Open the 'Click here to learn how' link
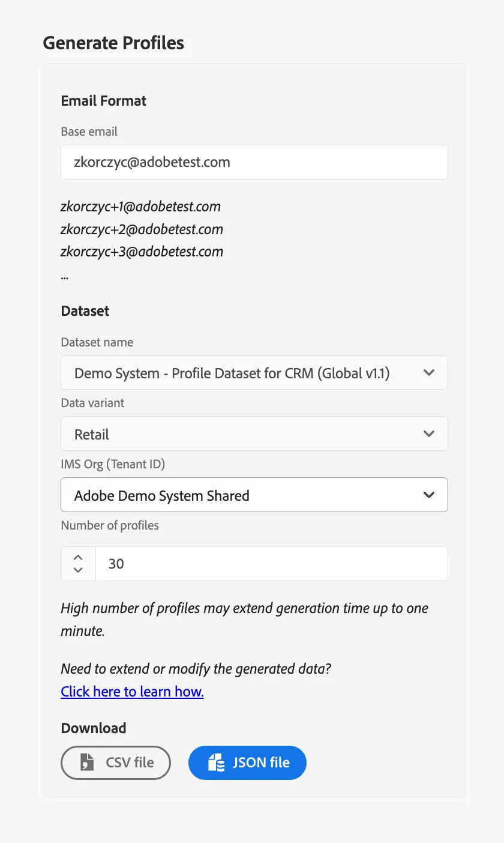Viewport: 504px width, 843px height. pos(133,692)
